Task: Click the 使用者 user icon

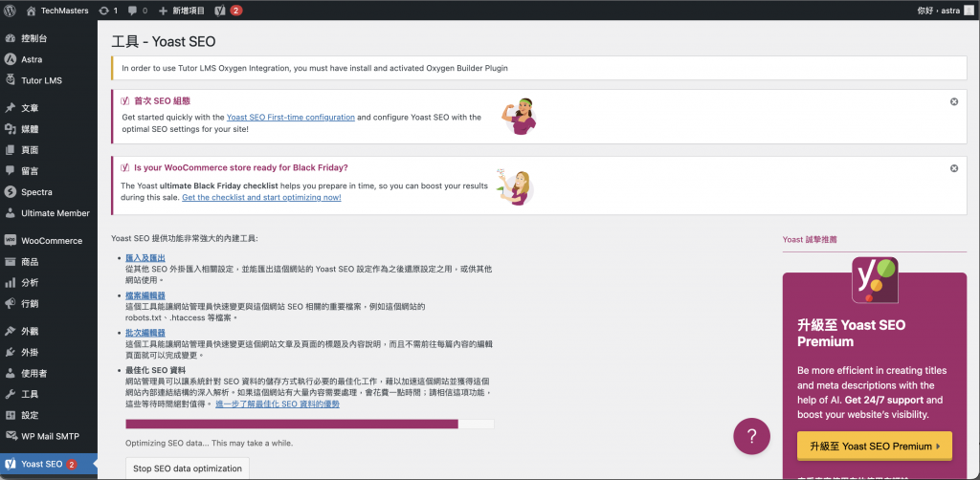Action: (10, 373)
